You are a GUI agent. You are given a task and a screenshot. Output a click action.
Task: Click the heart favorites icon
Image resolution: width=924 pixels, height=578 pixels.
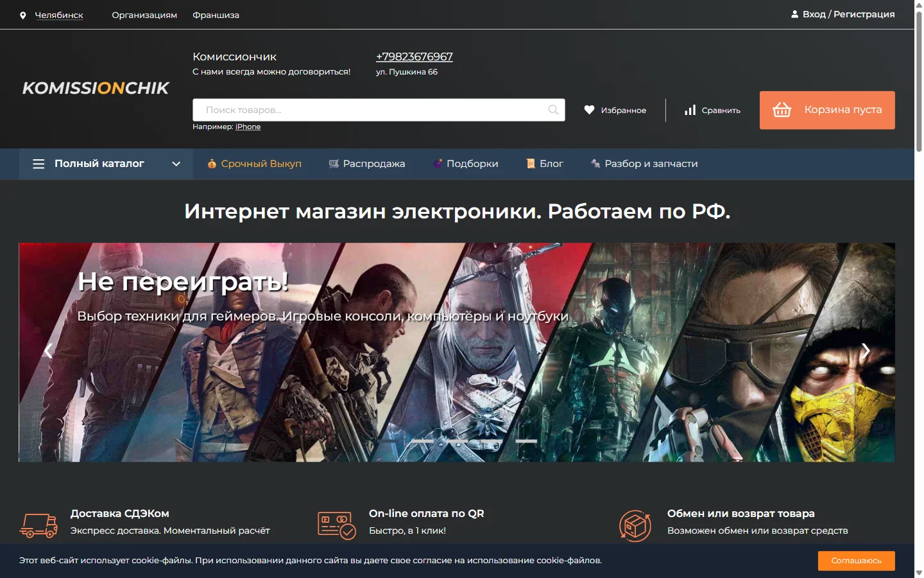click(x=589, y=110)
